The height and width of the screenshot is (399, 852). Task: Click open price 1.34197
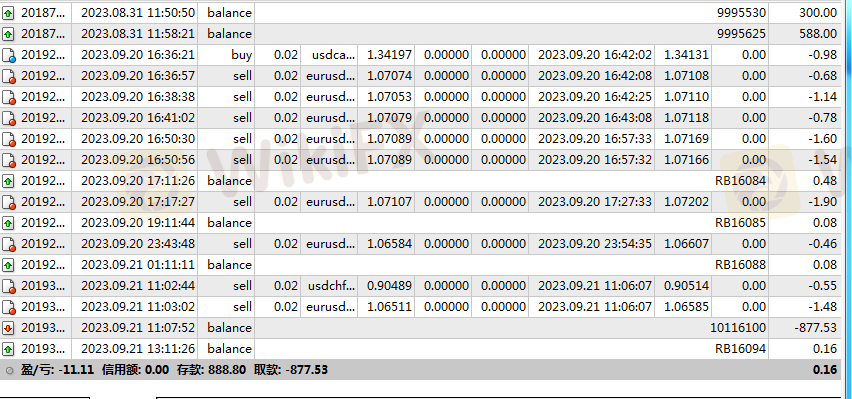(x=390, y=55)
